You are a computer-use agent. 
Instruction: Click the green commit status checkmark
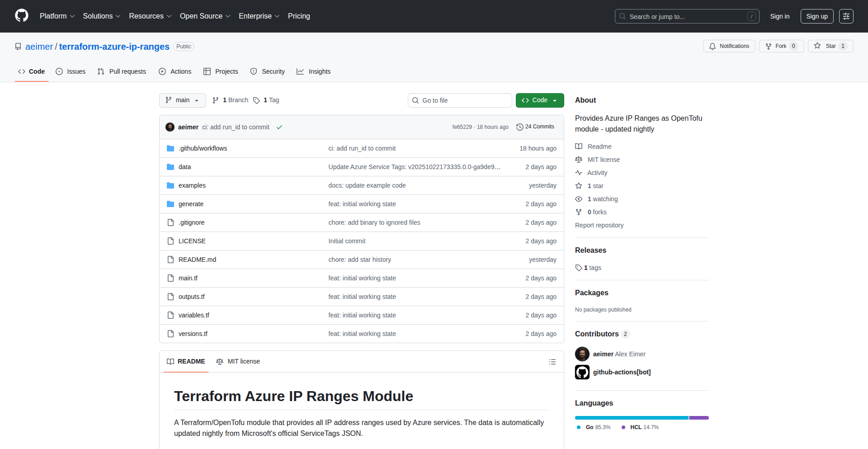[279, 127]
